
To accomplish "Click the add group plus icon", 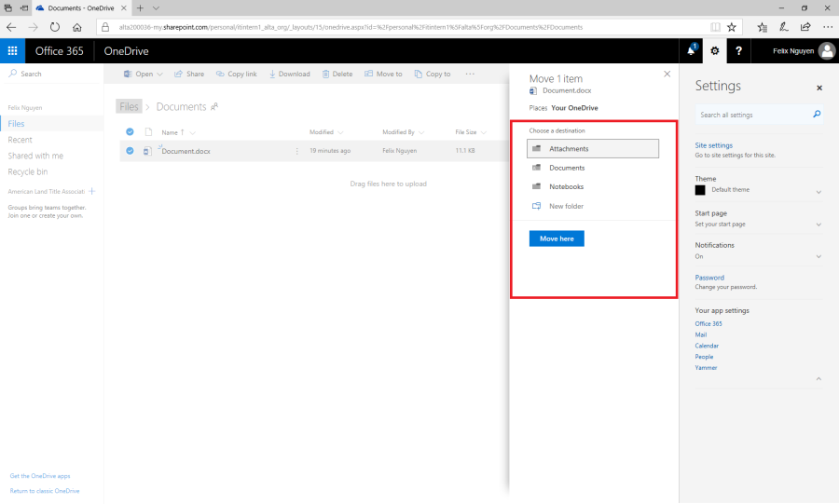I will coord(92,191).
